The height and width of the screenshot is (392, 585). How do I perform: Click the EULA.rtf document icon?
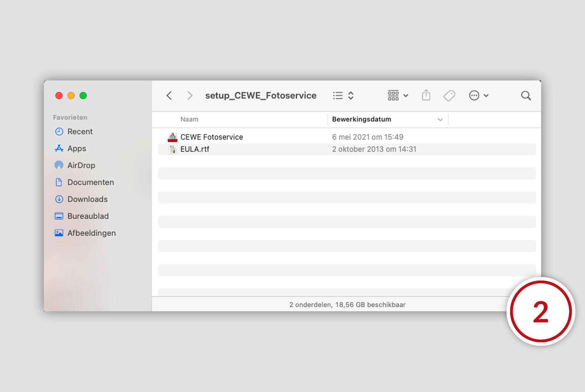pyautogui.click(x=173, y=149)
